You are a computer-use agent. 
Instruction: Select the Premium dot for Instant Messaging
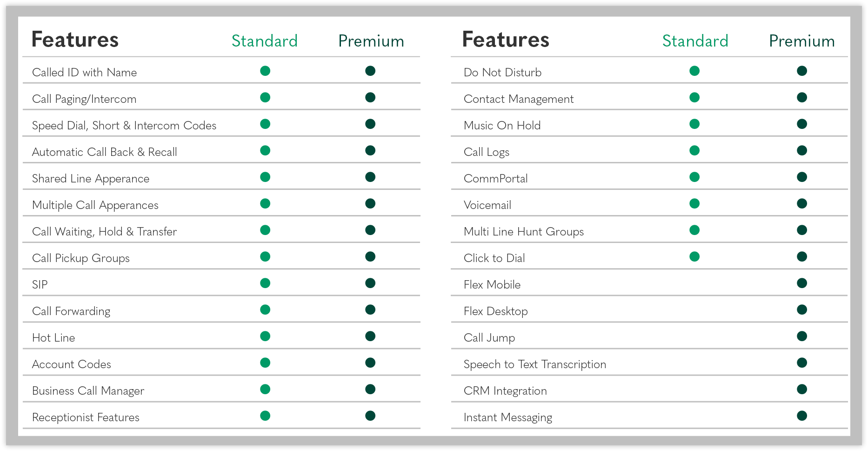[x=802, y=416]
